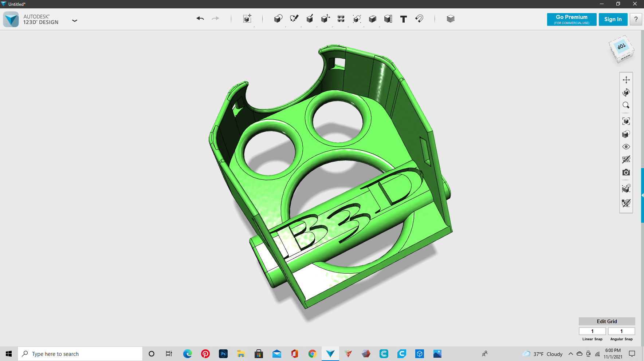Image resolution: width=644 pixels, height=361 pixels.
Task: Open Pinterest from the taskbar
Action: [x=205, y=353]
